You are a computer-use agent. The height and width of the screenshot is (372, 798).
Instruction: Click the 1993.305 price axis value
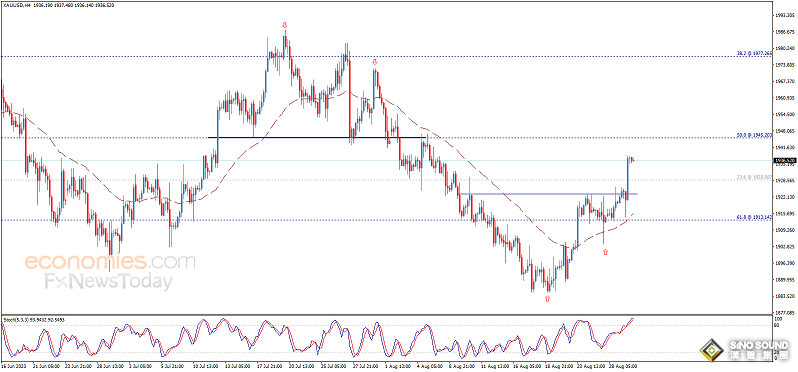click(x=784, y=15)
